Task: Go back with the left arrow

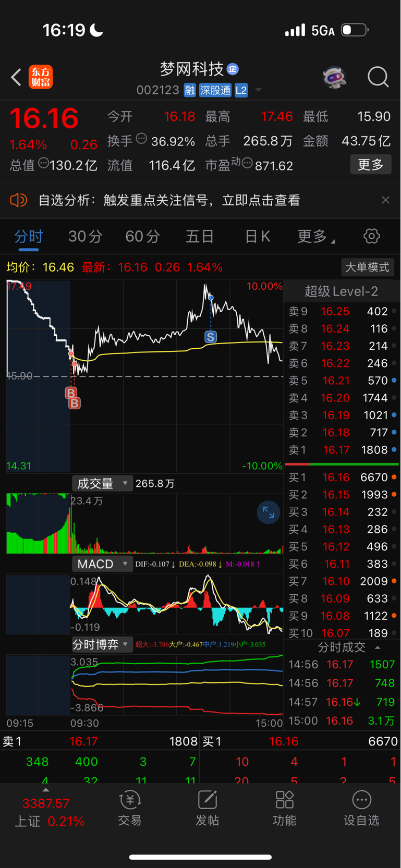Action: (x=16, y=77)
